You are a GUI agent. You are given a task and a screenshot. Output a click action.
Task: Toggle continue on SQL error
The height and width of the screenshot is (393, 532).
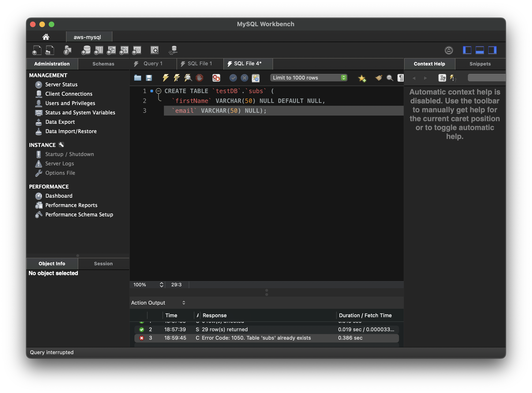[x=216, y=78]
